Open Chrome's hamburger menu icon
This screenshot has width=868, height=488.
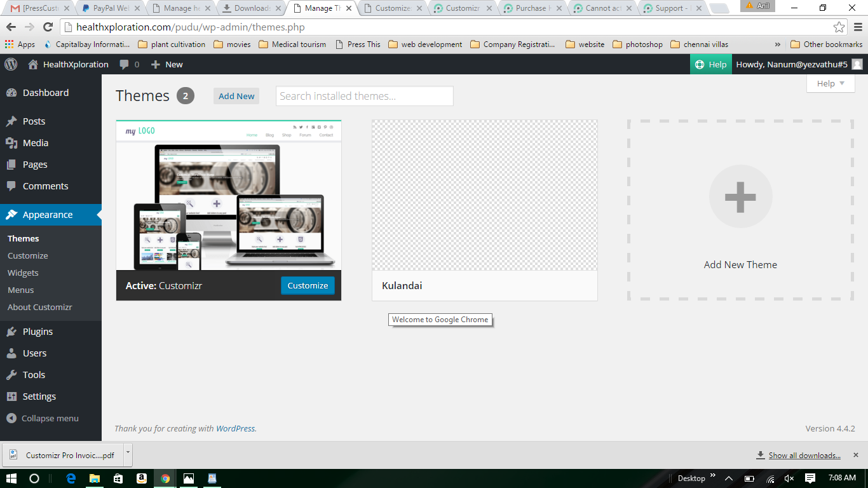point(857,27)
